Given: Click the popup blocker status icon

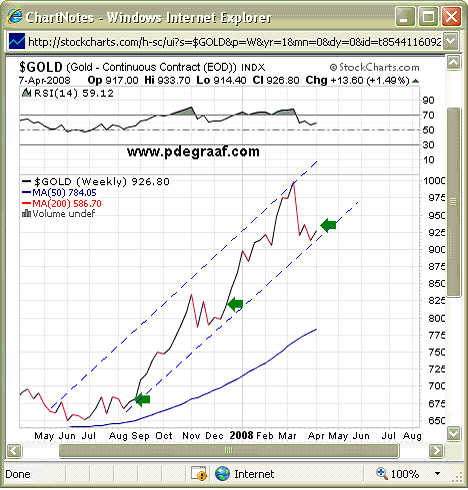Looking at the screenshot, I should [x=199, y=474].
